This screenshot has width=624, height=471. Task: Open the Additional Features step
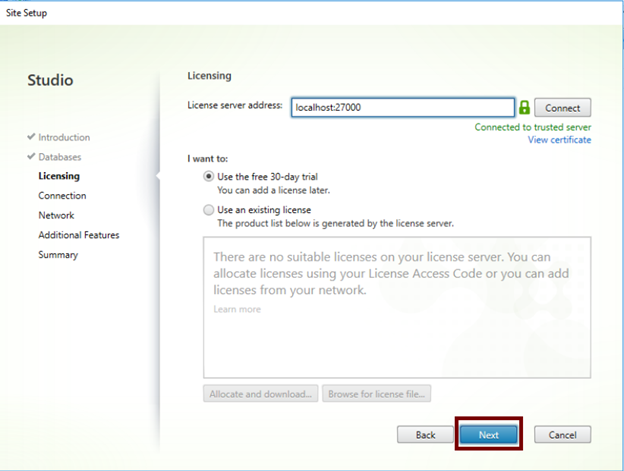tap(79, 235)
